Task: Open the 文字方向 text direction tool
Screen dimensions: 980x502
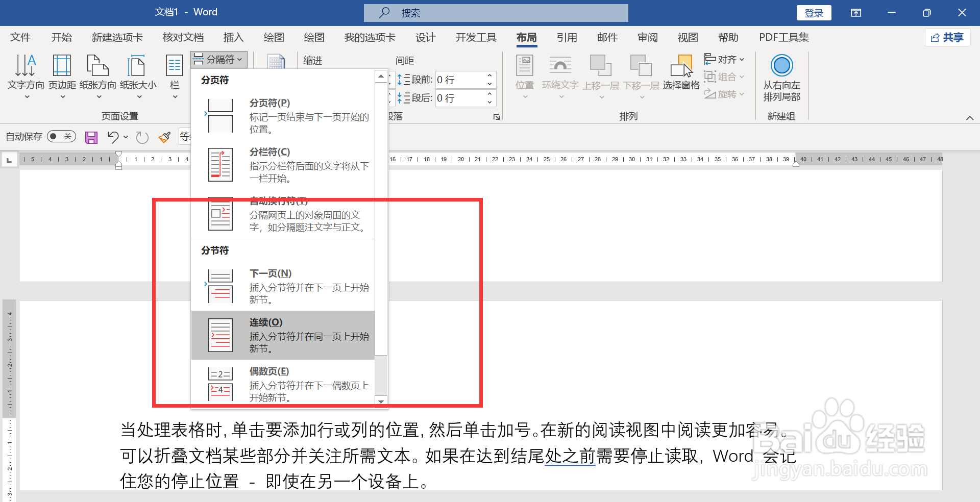Action: [26, 76]
